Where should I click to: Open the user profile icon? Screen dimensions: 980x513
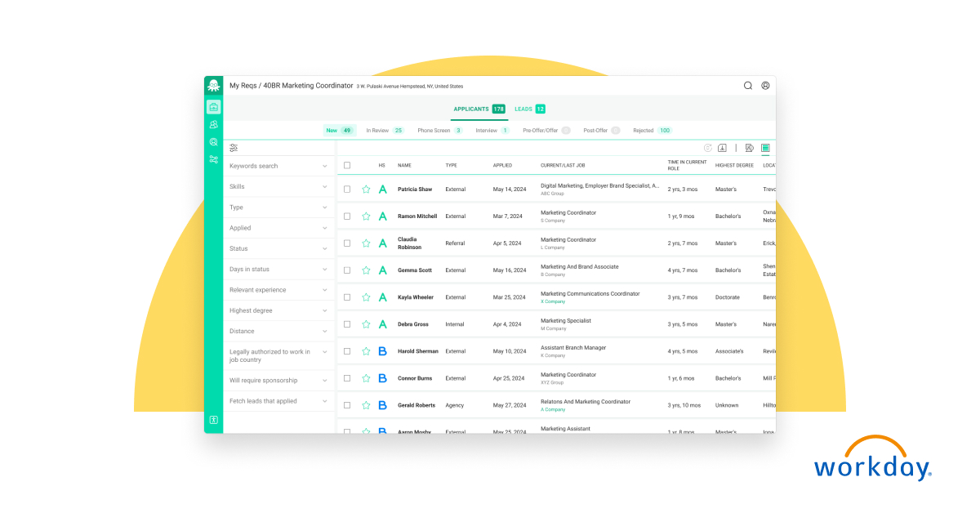click(765, 85)
